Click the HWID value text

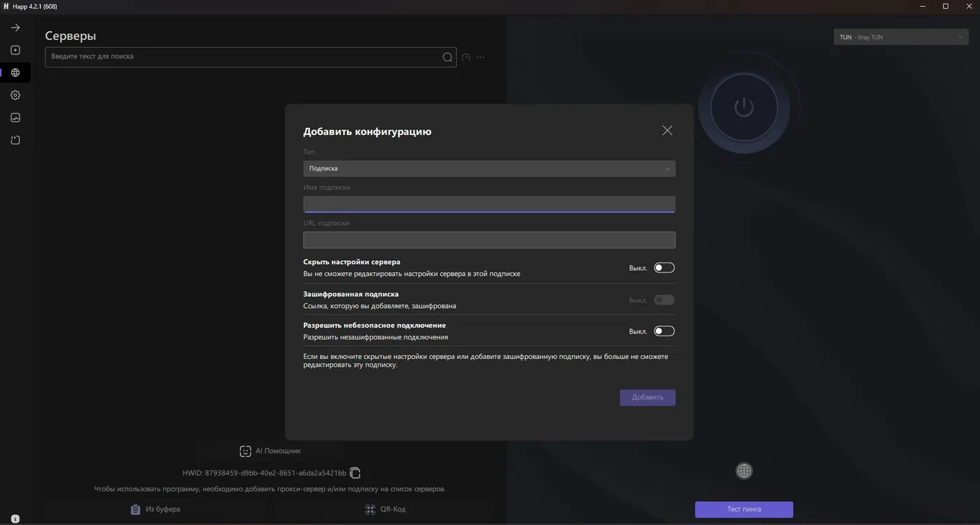[265, 473]
